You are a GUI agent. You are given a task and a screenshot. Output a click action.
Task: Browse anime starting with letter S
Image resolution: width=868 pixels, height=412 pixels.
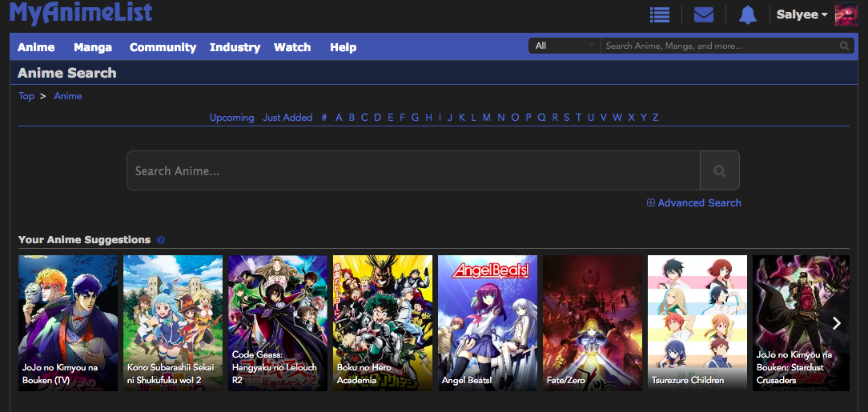567,118
